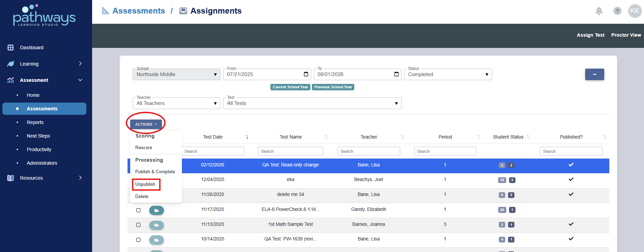Screen dimensions: 644x252
Task: Open the From date calendar picker icon
Action: point(306,74)
